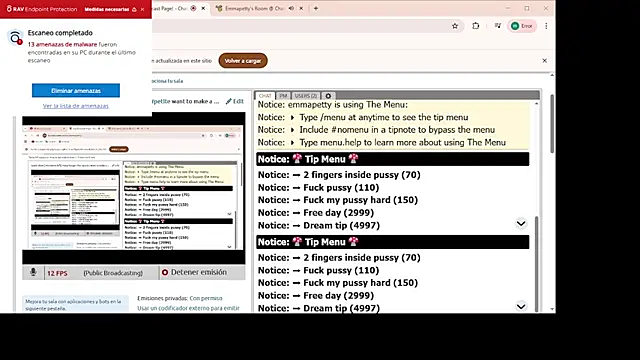Click the chat panel vertical scrollbar

pos(536,263)
